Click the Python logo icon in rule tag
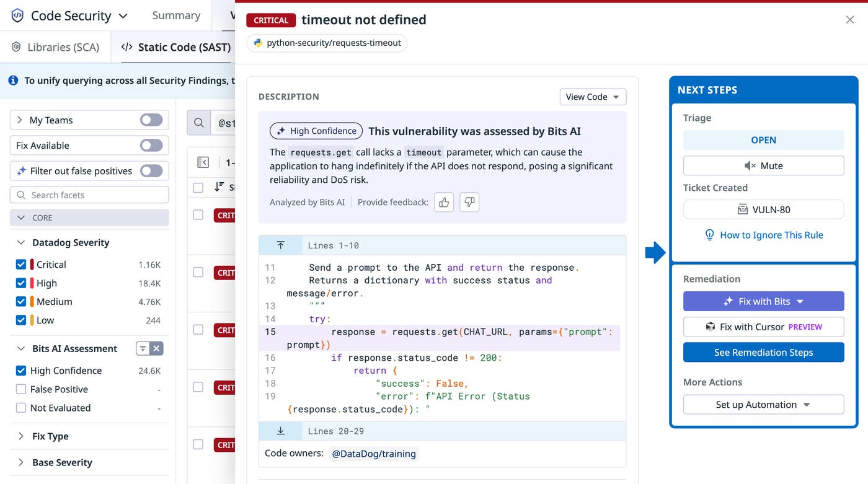The height and width of the screenshot is (484, 868). click(259, 43)
